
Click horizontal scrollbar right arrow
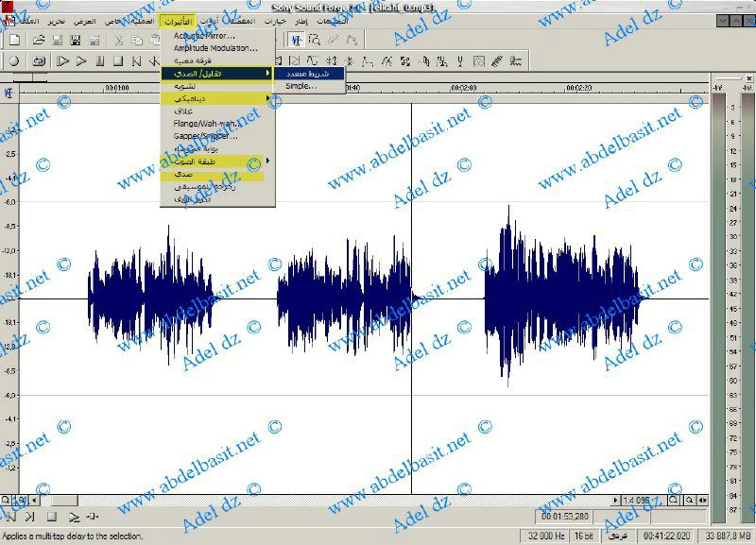pyautogui.click(x=615, y=501)
